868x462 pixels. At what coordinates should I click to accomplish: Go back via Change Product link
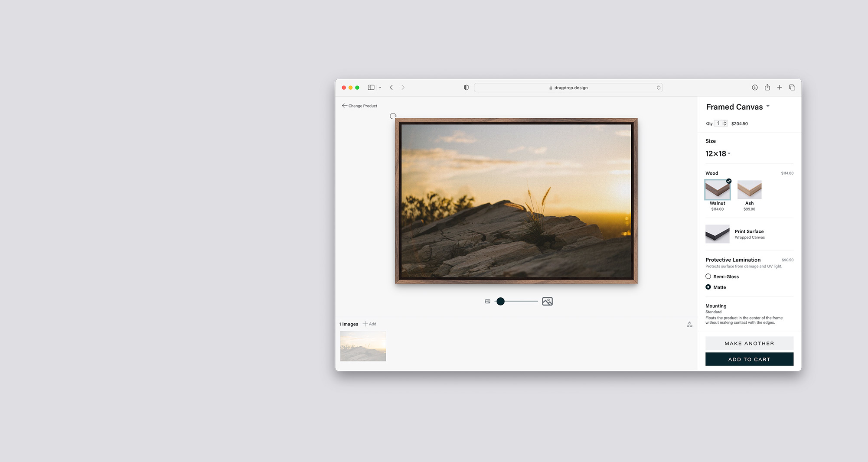coord(359,106)
